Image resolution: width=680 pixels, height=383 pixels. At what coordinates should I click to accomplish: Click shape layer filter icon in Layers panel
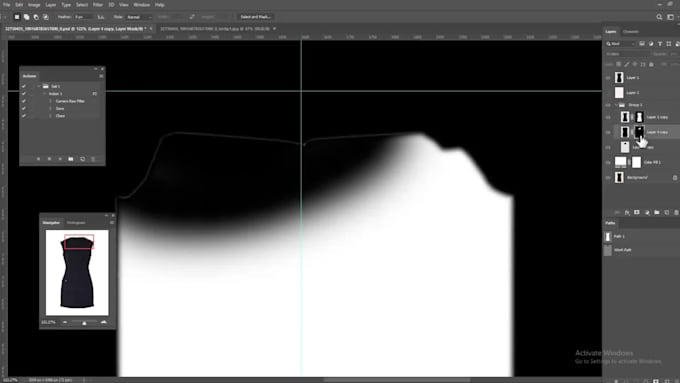point(669,44)
